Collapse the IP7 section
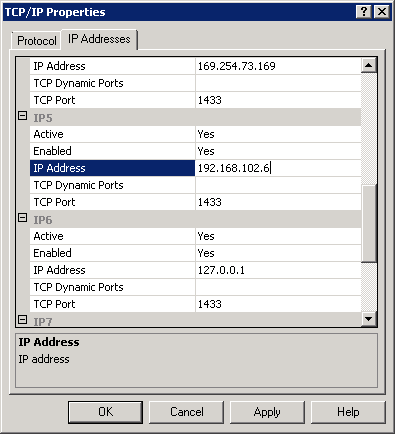The height and width of the screenshot is (434, 395). pyautogui.click(x=22, y=320)
